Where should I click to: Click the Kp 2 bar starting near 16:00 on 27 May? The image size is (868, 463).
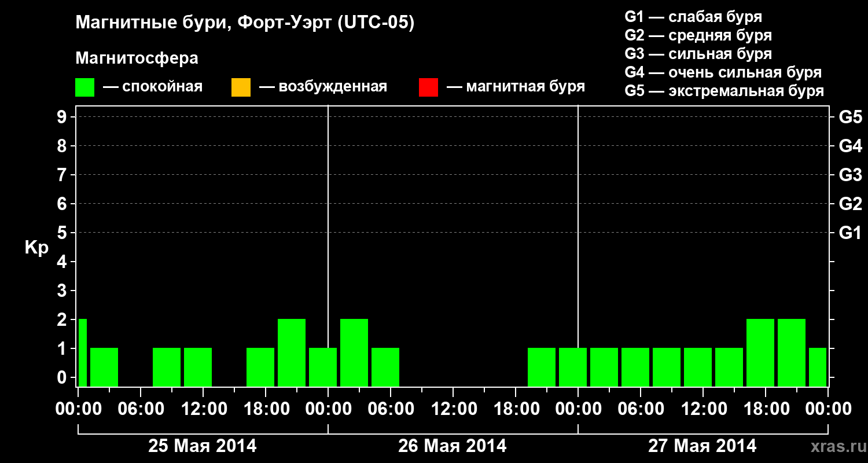[760, 352]
